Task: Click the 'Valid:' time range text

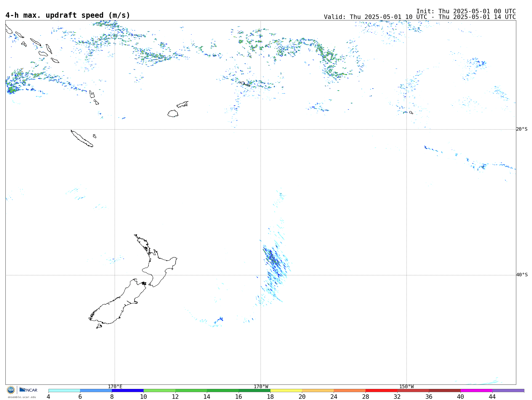Action: (x=420, y=17)
